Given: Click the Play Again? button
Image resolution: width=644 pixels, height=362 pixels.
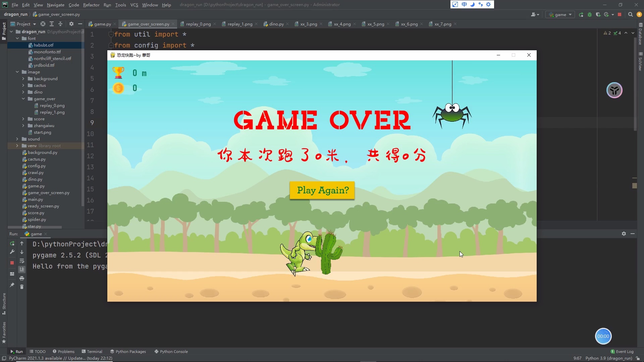Looking at the screenshot, I should coord(322,190).
